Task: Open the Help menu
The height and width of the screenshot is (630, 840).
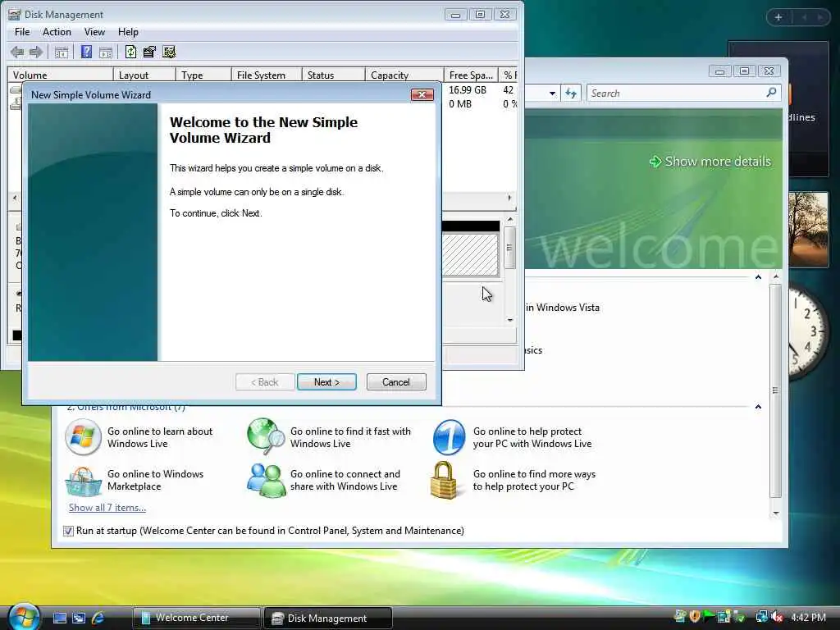Action: (128, 32)
